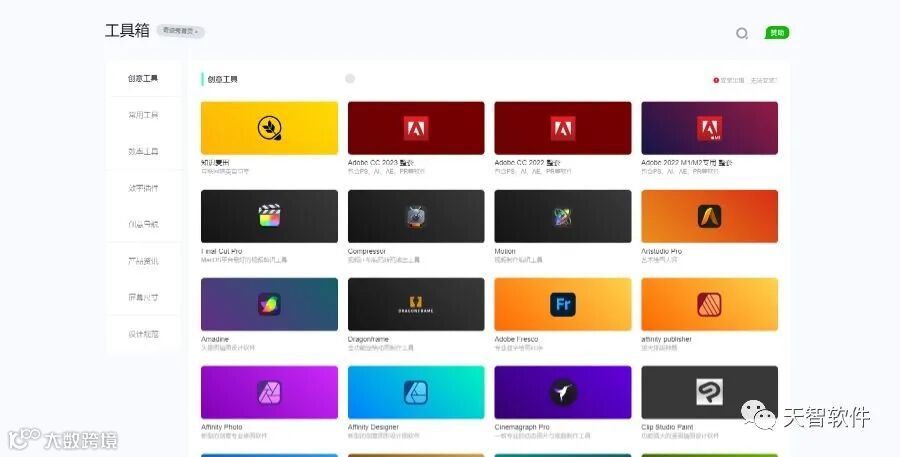900x457 pixels.
Task: Open the Dragonframe title text
Action: point(368,339)
